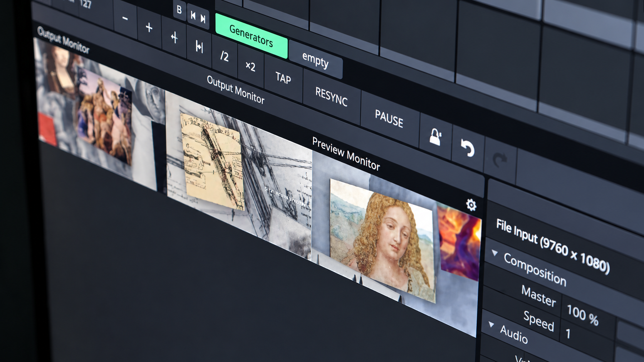Decrease tempo with the minus button
Viewport: 644px width, 362px height.
[x=125, y=18]
